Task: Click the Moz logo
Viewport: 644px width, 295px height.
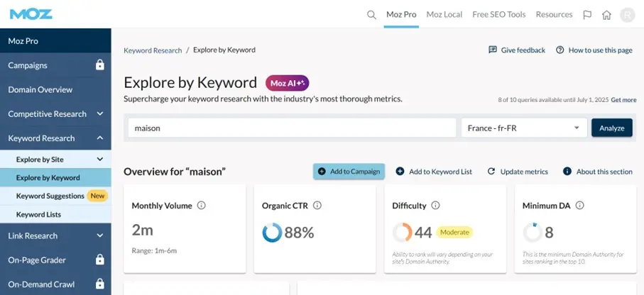Action: coord(31,14)
